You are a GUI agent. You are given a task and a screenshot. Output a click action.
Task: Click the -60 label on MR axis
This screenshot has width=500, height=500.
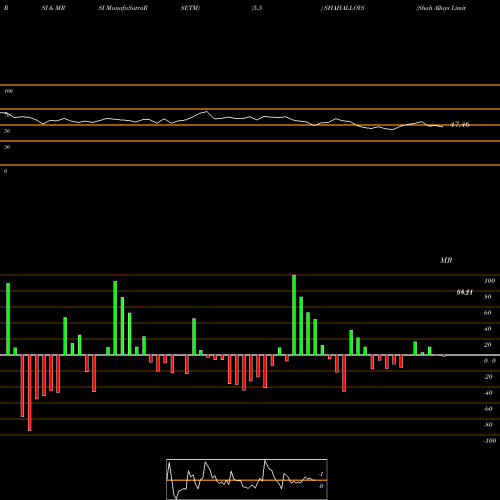point(488,409)
